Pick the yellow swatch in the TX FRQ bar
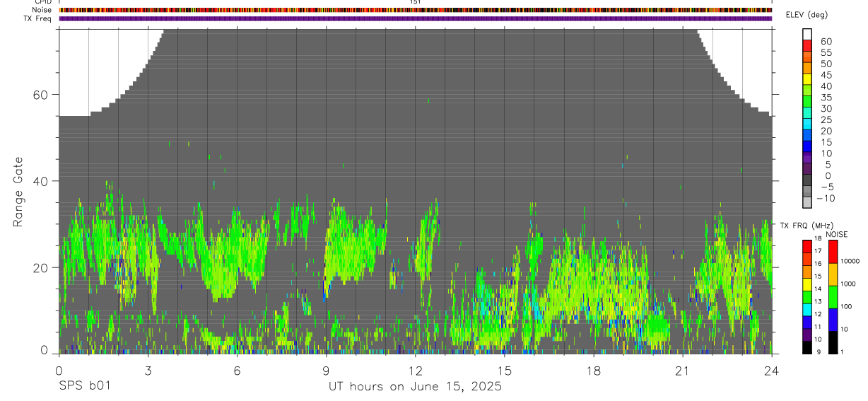This screenshot has height=401, width=868. pos(807,284)
